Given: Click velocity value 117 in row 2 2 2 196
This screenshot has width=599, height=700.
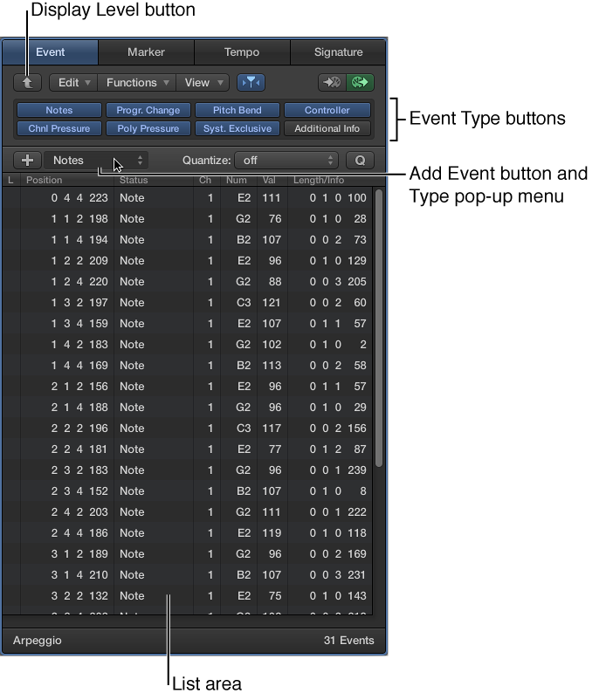Looking at the screenshot, I should (x=272, y=429).
